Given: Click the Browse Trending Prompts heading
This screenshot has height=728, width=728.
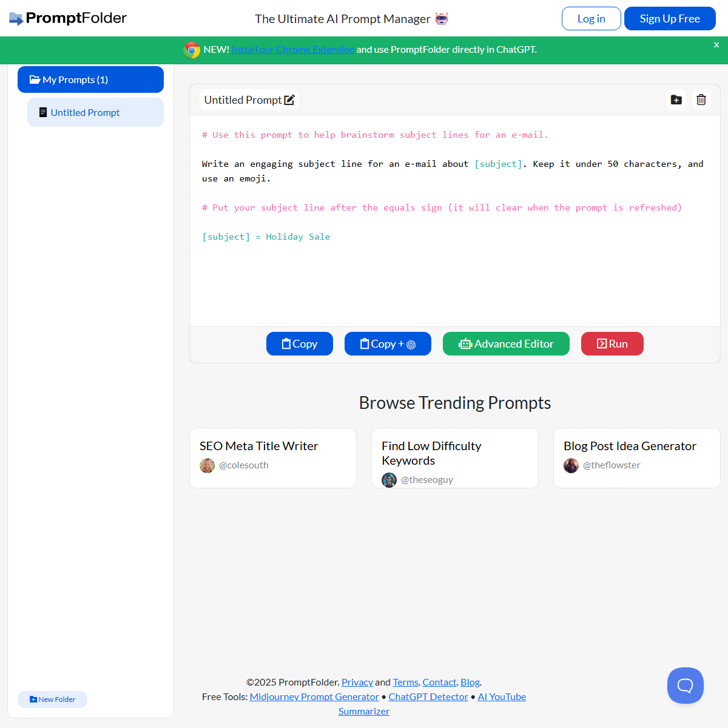Looking at the screenshot, I should point(455,403).
